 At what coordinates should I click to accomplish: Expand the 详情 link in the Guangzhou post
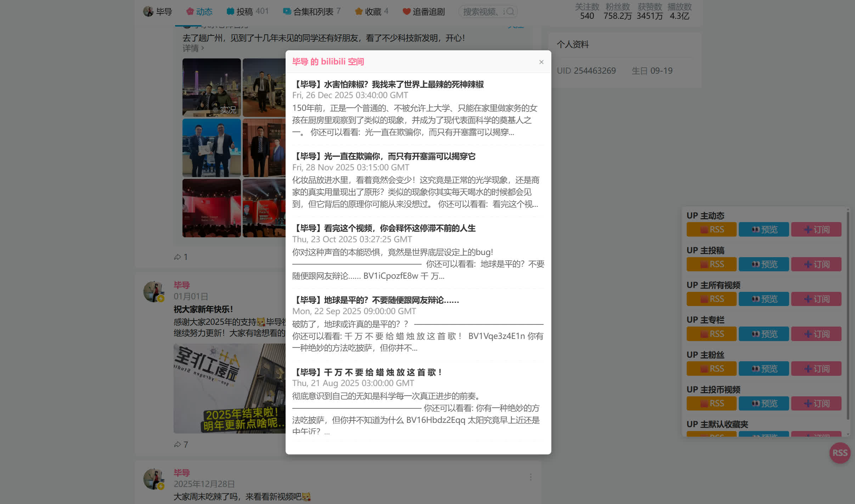pyautogui.click(x=193, y=48)
